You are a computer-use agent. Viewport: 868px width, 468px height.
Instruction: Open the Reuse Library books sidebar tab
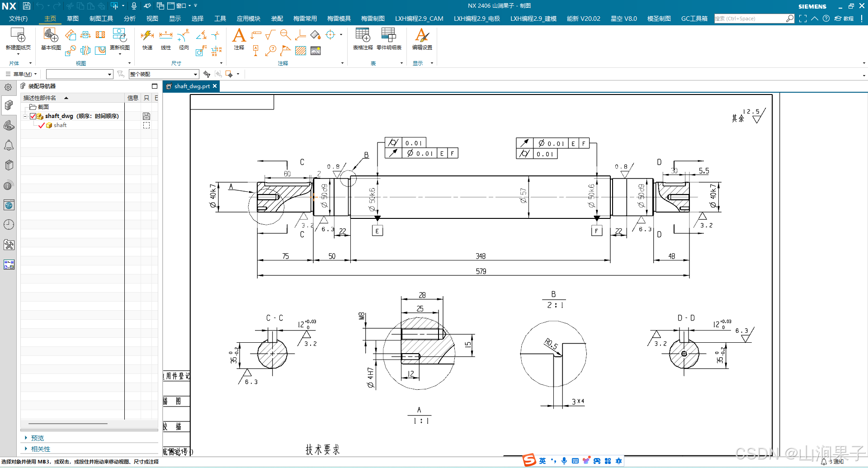point(9,165)
